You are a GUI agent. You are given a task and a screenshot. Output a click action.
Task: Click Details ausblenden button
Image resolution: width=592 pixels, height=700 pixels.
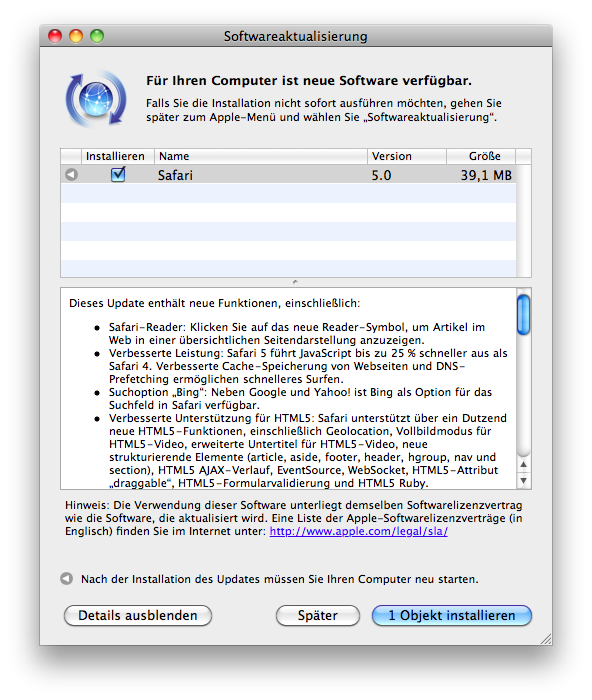coord(138,615)
